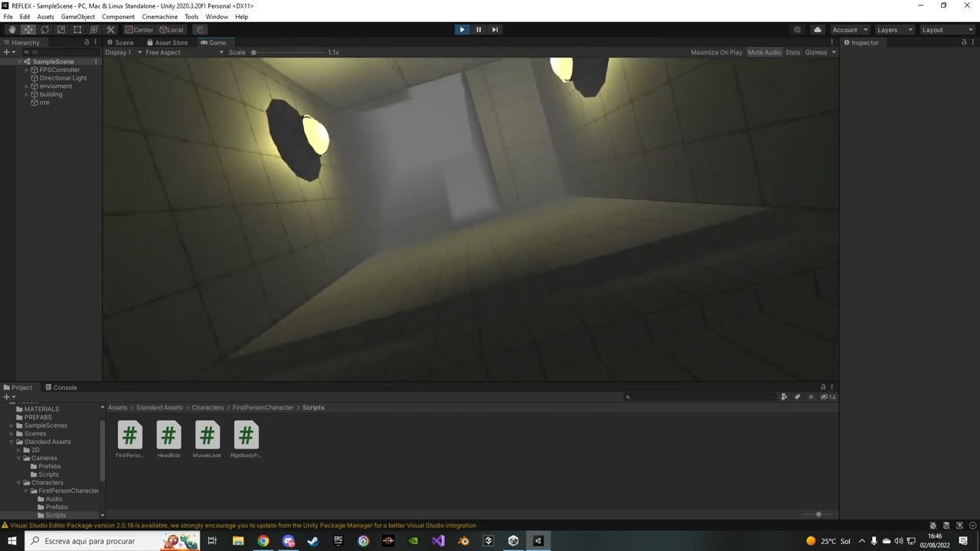Open the Layers dropdown
The width and height of the screenshot is (980, 551).
894,30
